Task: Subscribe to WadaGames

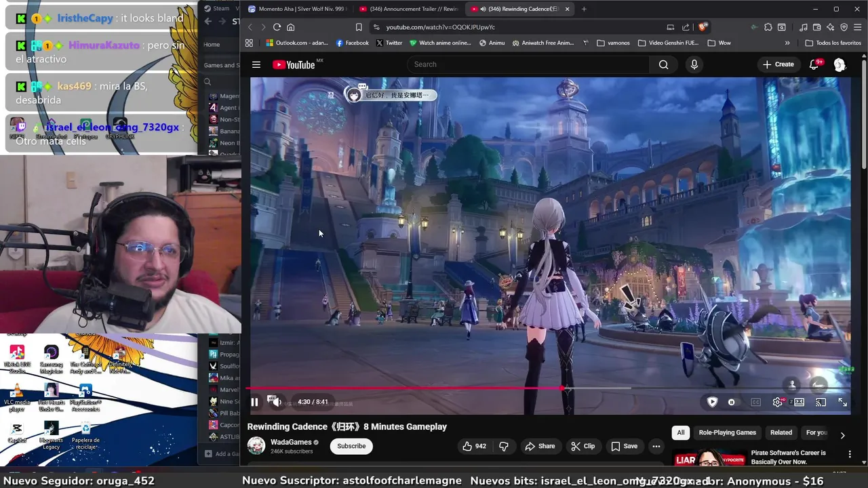Action: (351, 446)
